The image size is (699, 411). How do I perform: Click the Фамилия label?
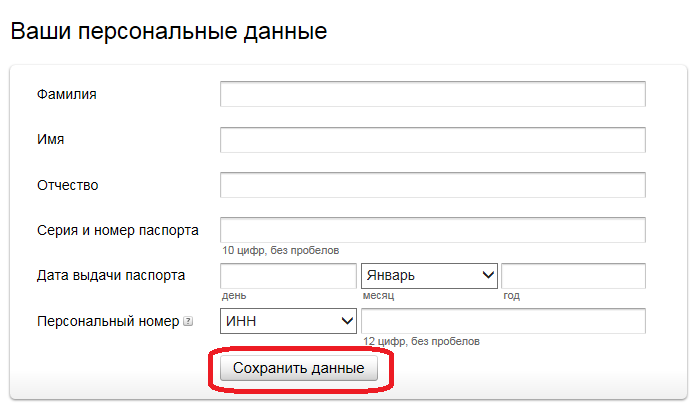67,94
